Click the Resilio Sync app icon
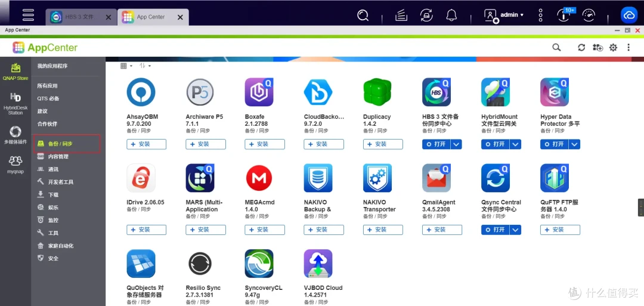 pos(200,264)
